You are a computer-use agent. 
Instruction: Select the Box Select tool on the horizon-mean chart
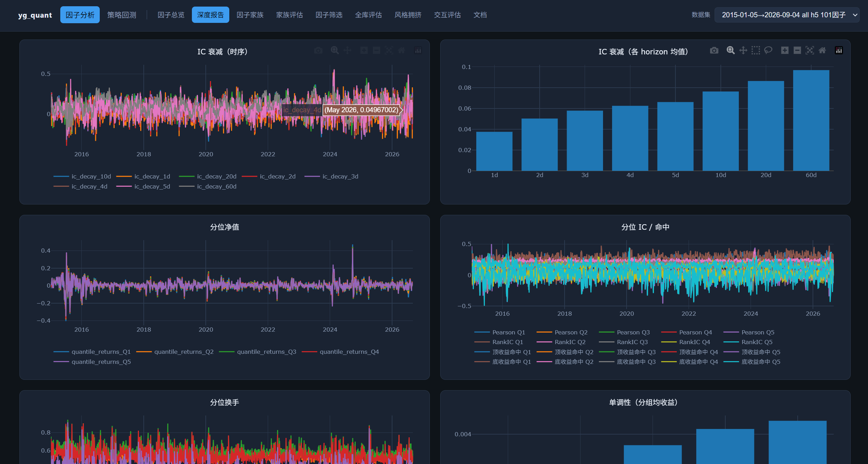pyautogui.click(x=755, y=51)
